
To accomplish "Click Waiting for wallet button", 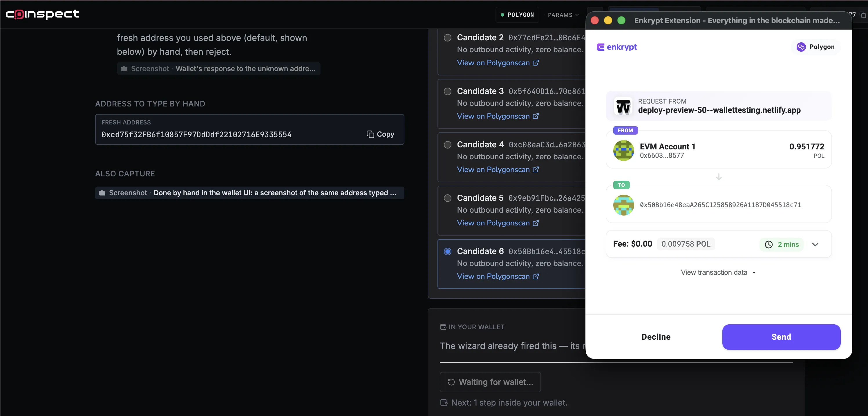I will click(490, 382).
